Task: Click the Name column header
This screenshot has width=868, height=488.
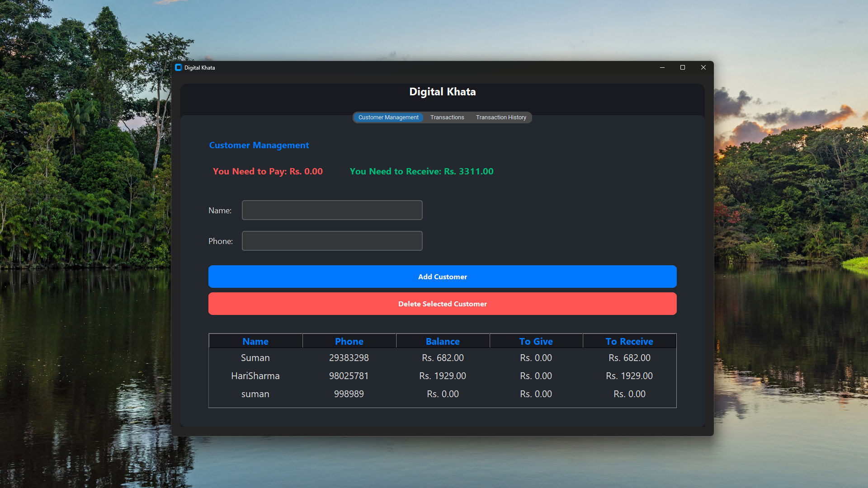Action: (x=255, y=341)
